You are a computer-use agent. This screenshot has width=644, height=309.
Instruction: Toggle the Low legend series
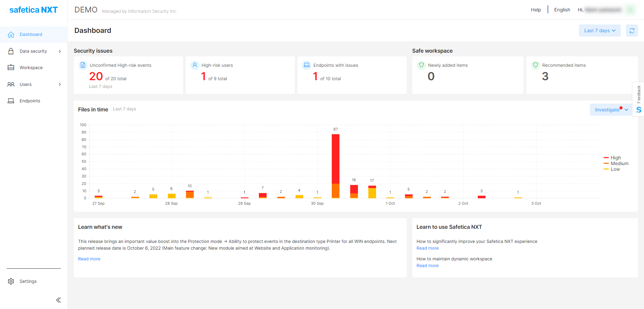(x=612, y=169)
